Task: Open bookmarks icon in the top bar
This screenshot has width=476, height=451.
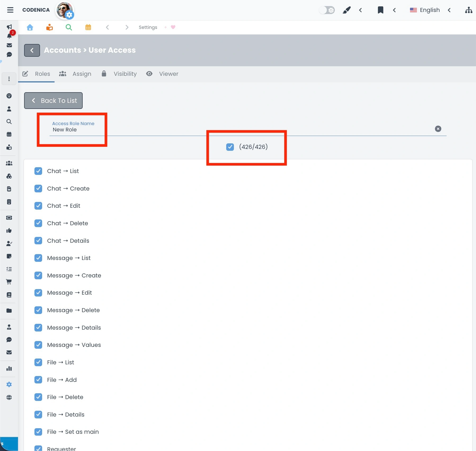Action: pos(381,10)
